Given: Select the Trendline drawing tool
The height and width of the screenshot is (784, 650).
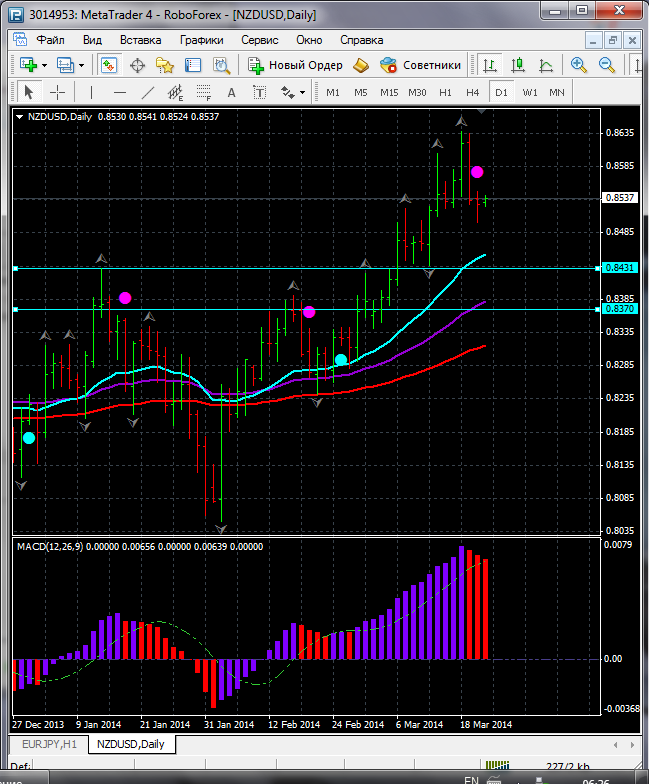Looking at the screenshot, I should (x=148, y=92).
